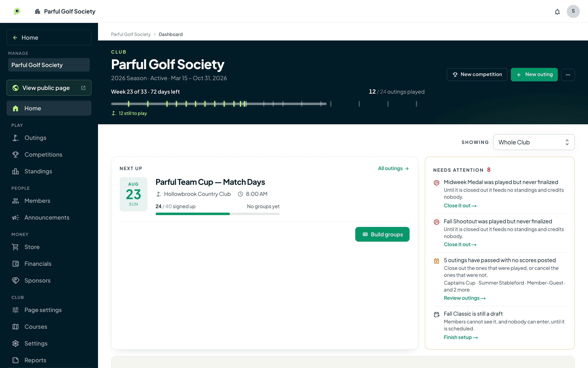Screen dimensions: 588x368
Task: Open the user avatar S menu
Action: 573,11
